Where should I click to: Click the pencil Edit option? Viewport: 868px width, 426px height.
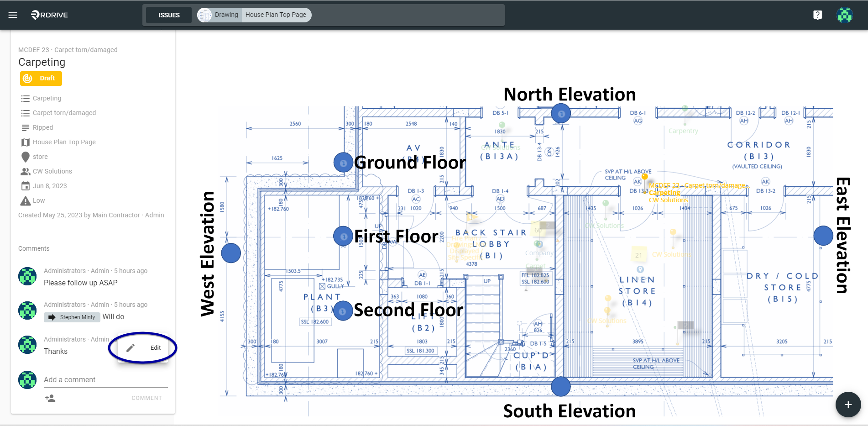(x=143, y=348)
